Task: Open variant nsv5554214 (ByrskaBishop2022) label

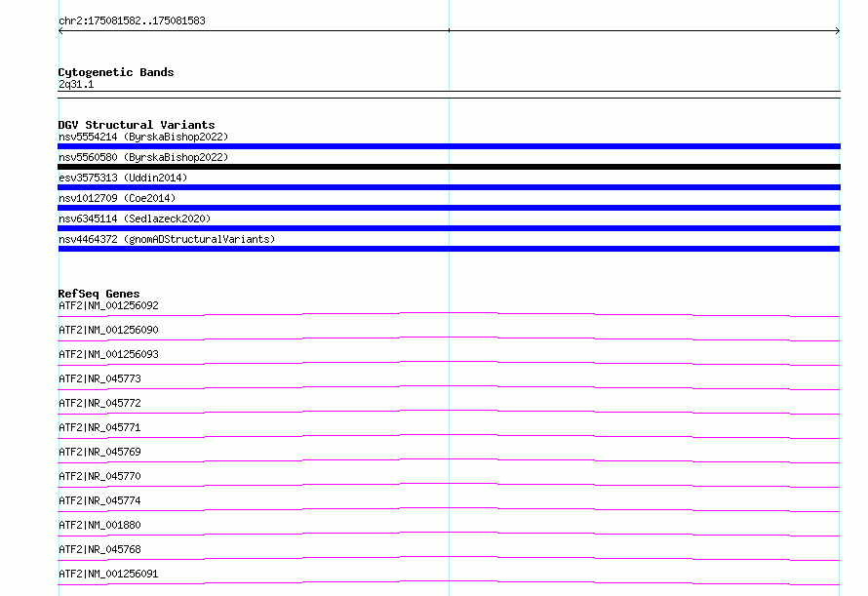Action: tap(143, 137)
